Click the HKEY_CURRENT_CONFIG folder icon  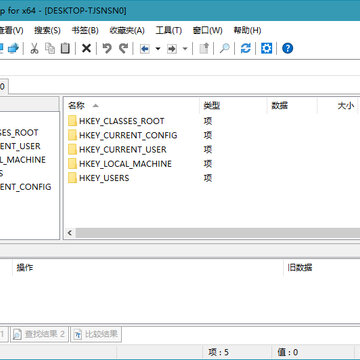72,135
